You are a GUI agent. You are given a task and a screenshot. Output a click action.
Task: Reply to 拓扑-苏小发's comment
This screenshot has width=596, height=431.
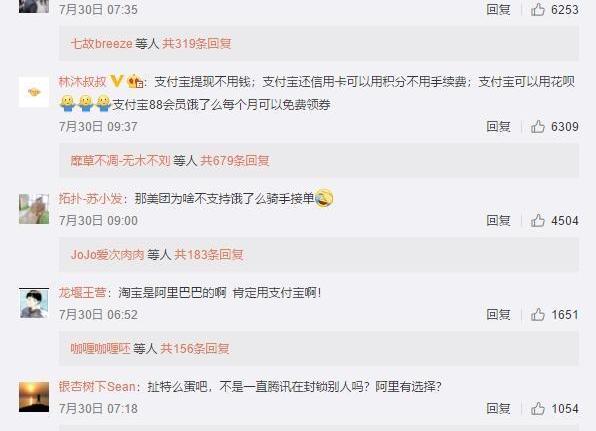coord(498,220)
